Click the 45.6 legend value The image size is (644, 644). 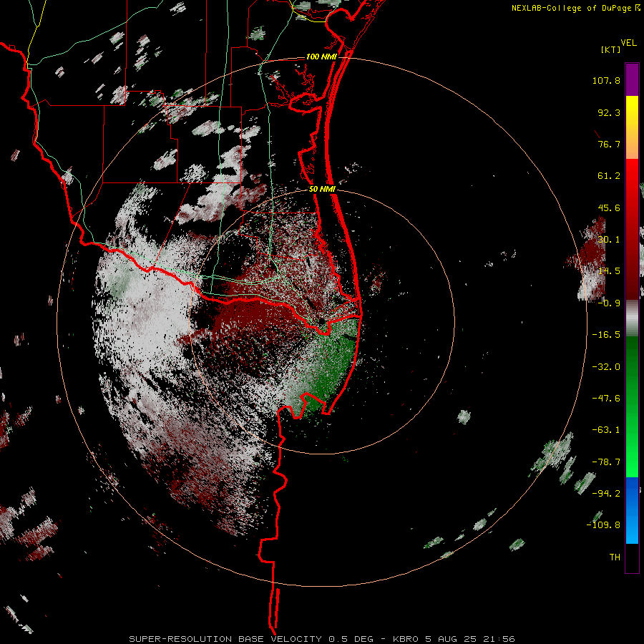pos(609,208)
